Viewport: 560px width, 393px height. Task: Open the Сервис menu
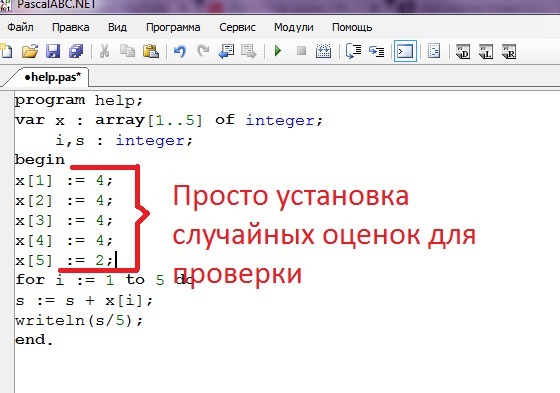(238, 28)
